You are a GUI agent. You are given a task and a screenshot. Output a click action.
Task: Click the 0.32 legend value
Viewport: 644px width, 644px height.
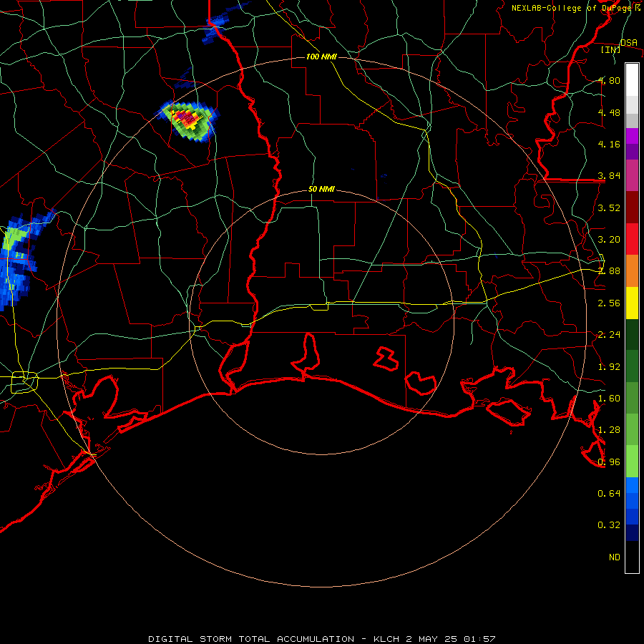point(609,525)
